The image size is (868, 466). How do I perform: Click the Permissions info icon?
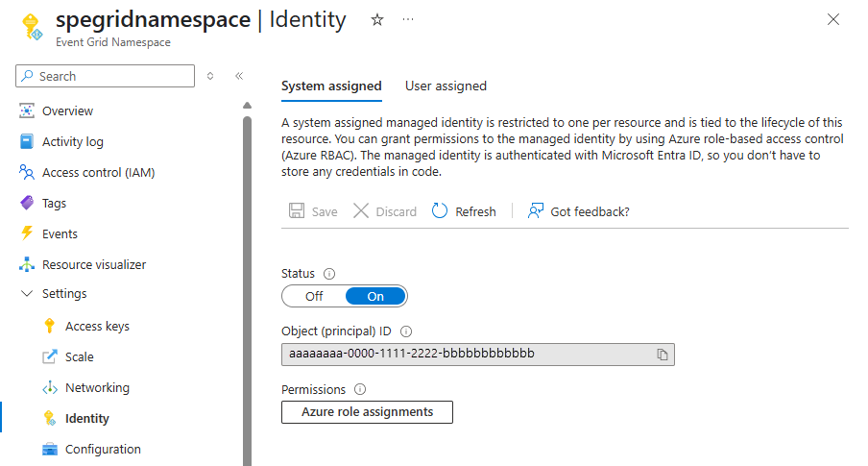point(360,389)
